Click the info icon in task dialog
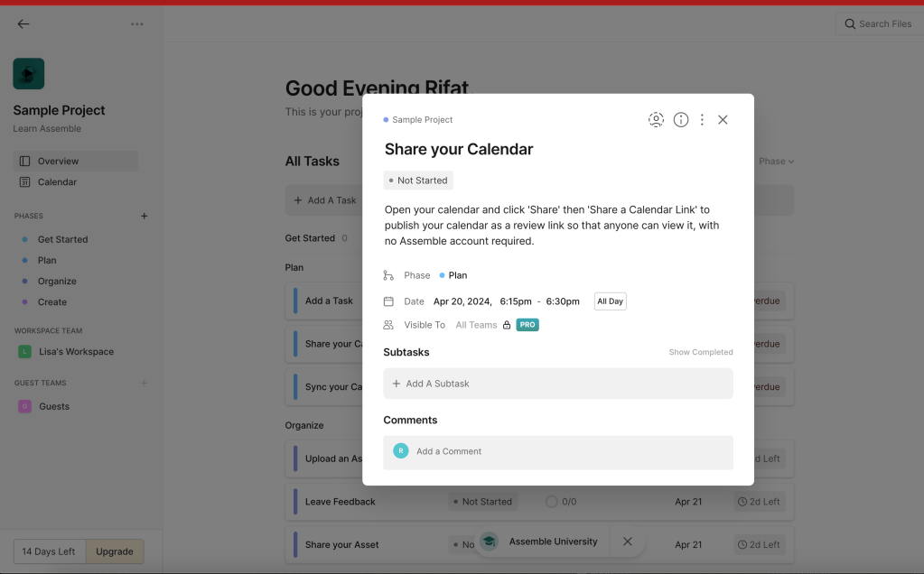924x574 pixels. pyautogui.click(x=681, y=119)
